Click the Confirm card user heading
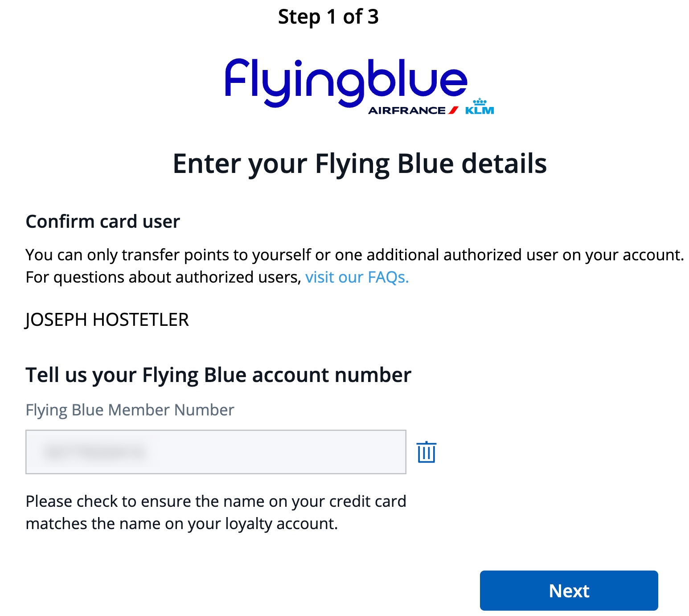Image resolution: width=689 pixels, height=616 pixels. coord(103,221)
